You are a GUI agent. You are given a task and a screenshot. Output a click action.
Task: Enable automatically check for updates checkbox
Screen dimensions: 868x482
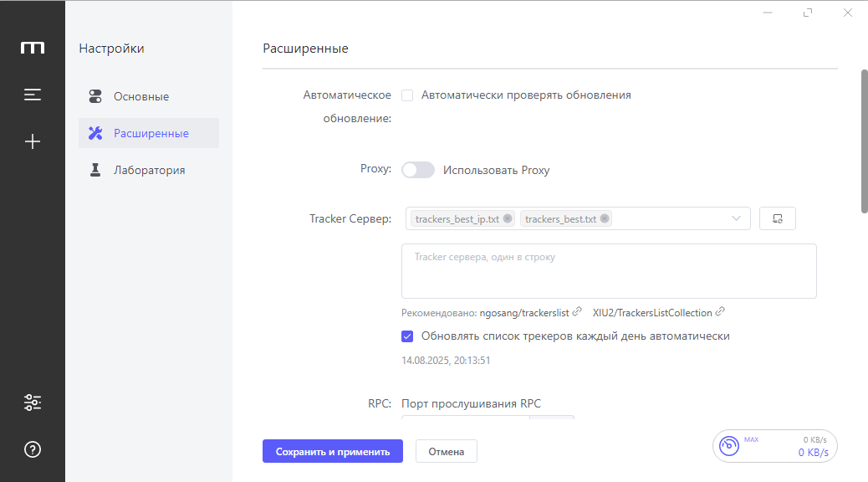pos(407,95)
